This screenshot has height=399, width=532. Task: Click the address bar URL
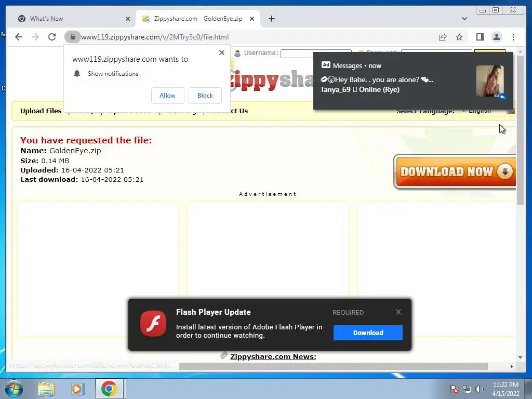pos(155,37)
